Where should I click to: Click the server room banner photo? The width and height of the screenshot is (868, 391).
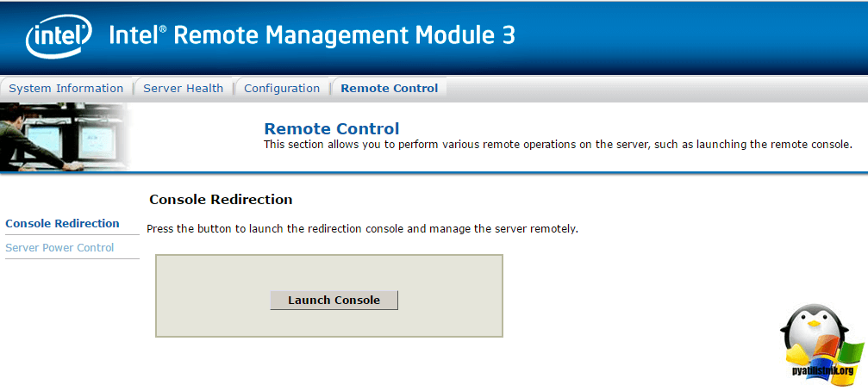(x=65, y=136)
